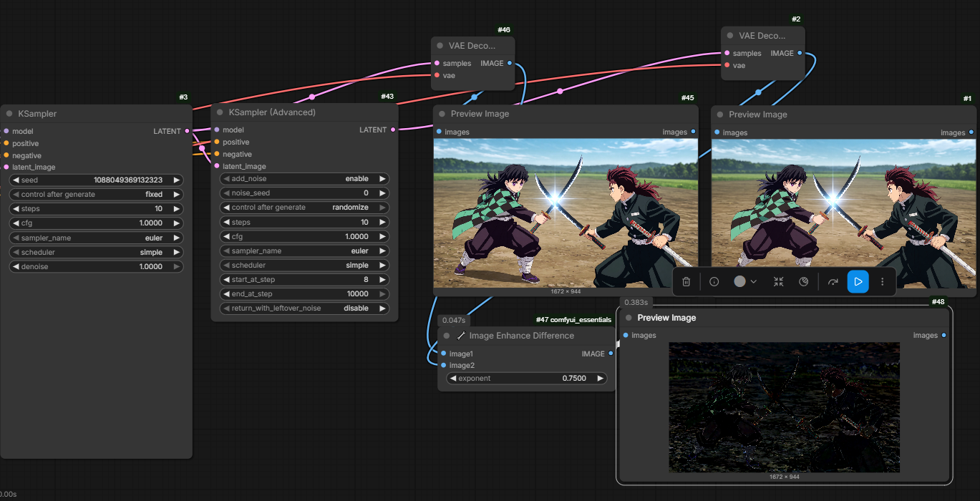Collapse VAE Decode node #2 title dot
The width and height of the screenshot is (980, 501).
coord(730,35)
